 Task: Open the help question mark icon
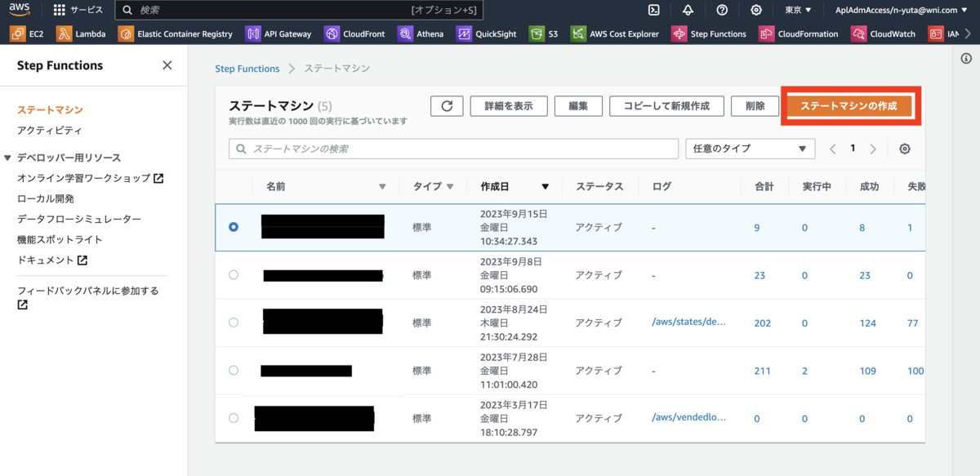click(x=722, y=10)
